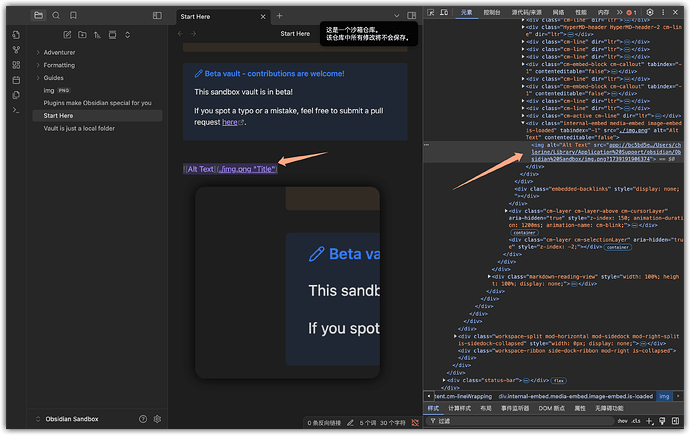
Task: Create a new folder in file explorer
Action: click(x=82, y=35)
